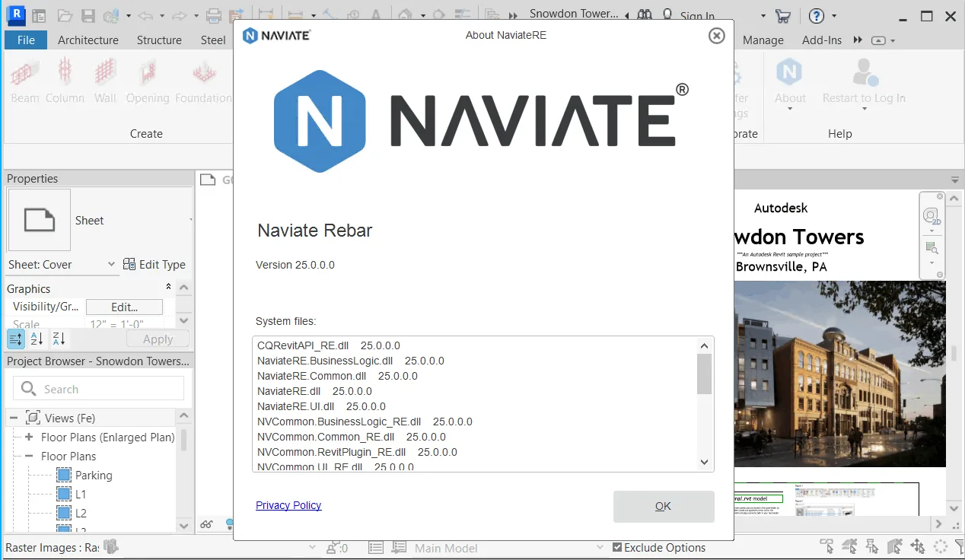Click the Project Browser search field

click(99, 389)
